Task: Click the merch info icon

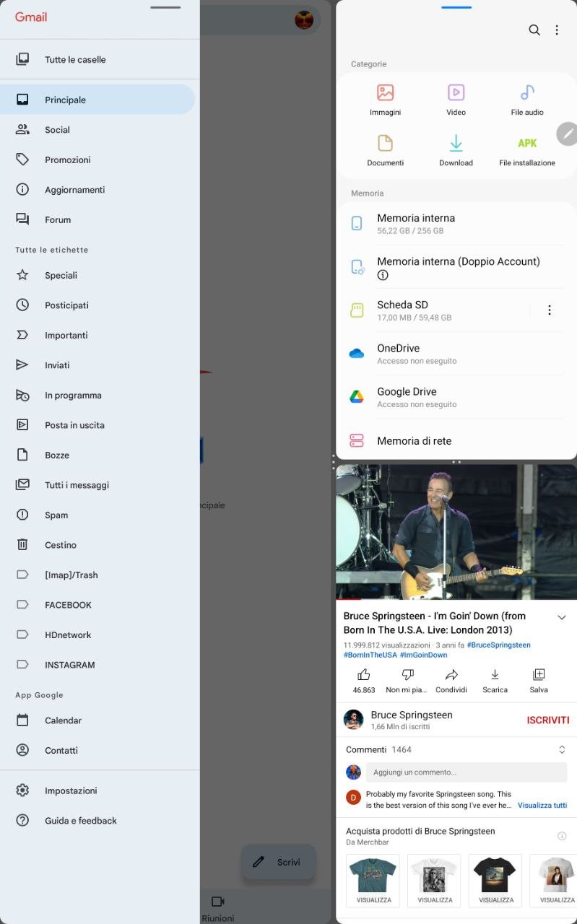Action: click(x=562, y=836)
